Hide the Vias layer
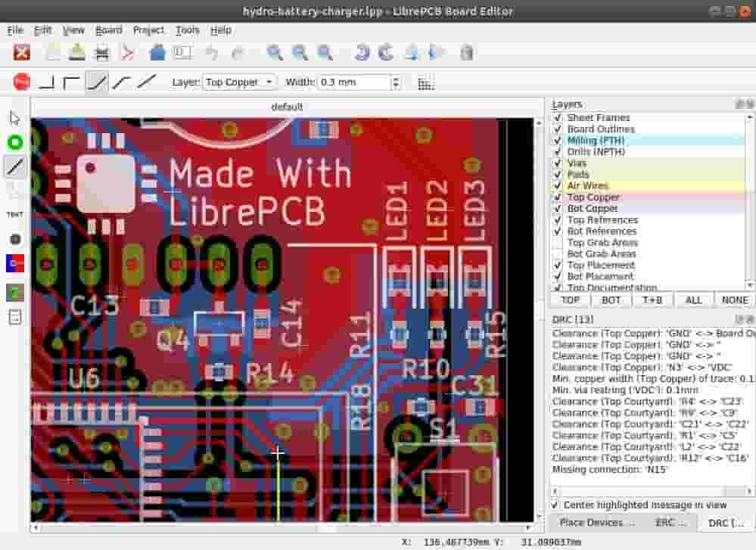Viewport: 756px width, 550px height. pyautogui.click(x=557, y=163)
